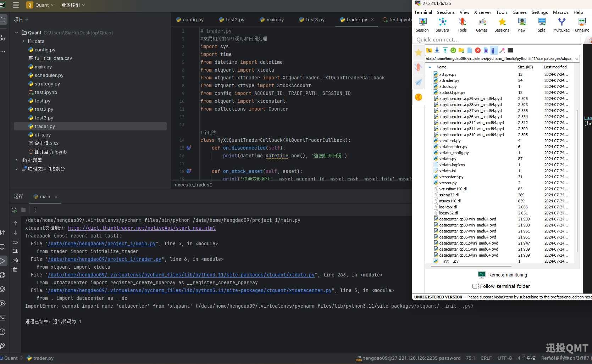The height and width of the screenshot is (364, 592).
Task: Click the SFTP download arrow icon
Action: point(437,50)
